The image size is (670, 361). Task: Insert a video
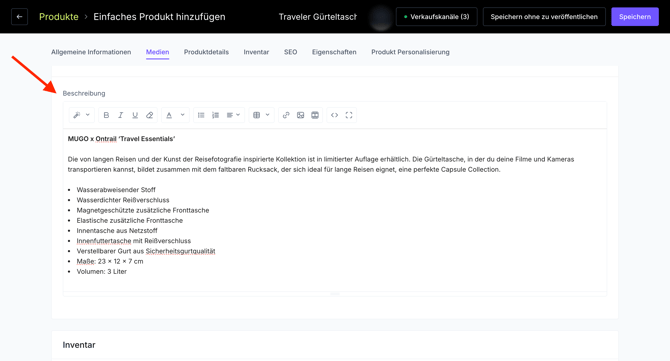(x=315, y=115)
